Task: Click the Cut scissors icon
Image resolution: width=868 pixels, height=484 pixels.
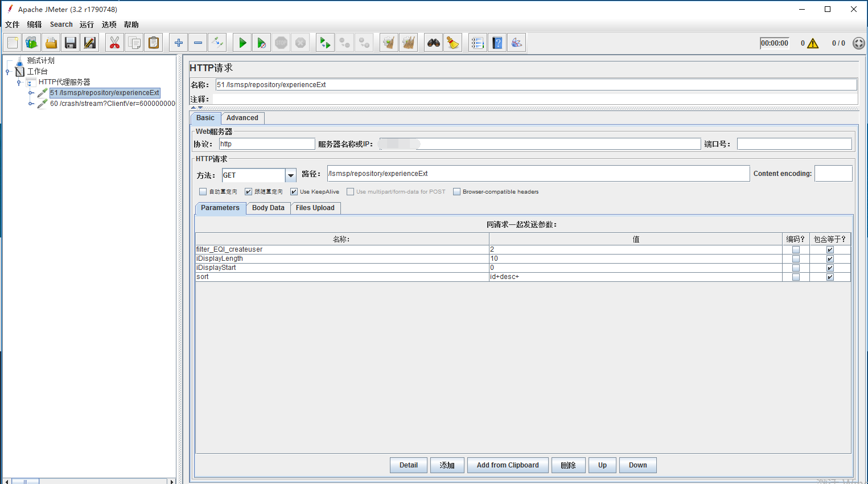Action: [x=115, y=43]
